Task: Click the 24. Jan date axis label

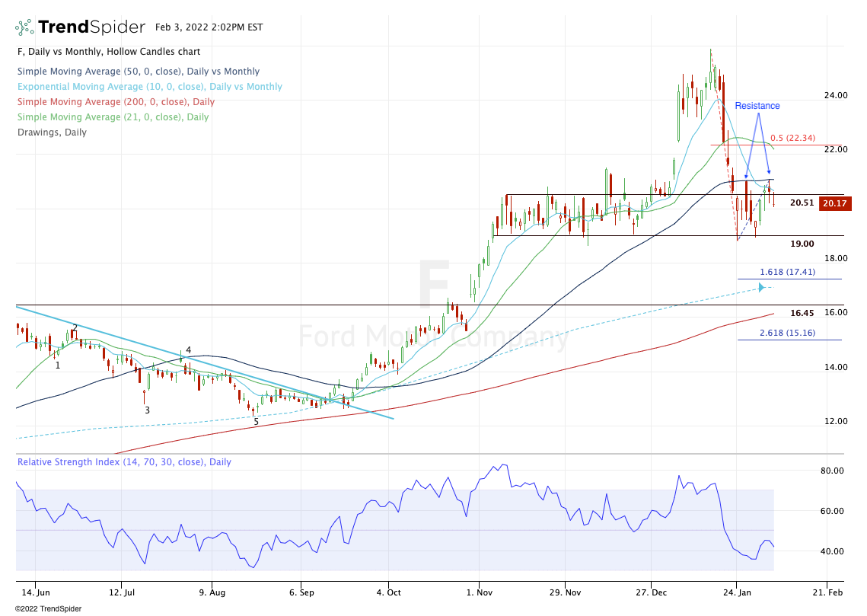Action: point(735,592)
